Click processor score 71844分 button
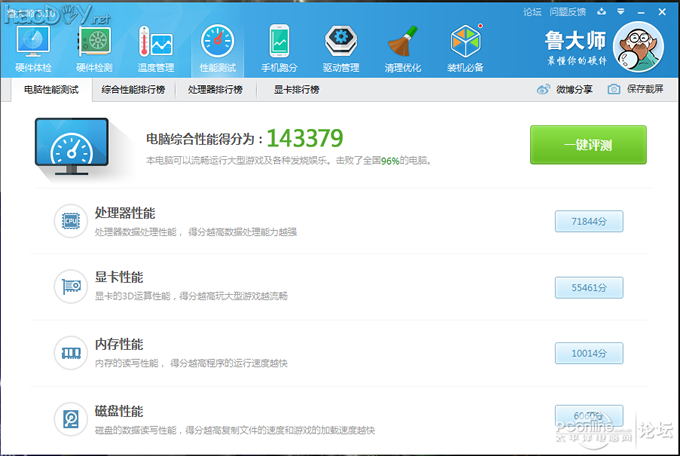This screenshot has width=680, height=456. coord(589,221)
